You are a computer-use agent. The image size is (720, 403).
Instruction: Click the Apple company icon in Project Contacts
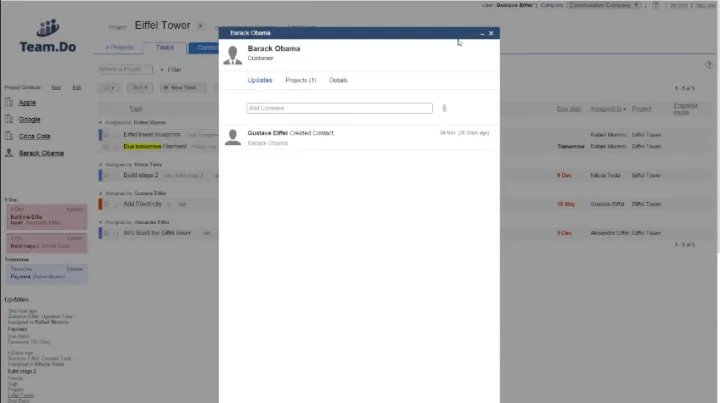click(x=9, y=102)
